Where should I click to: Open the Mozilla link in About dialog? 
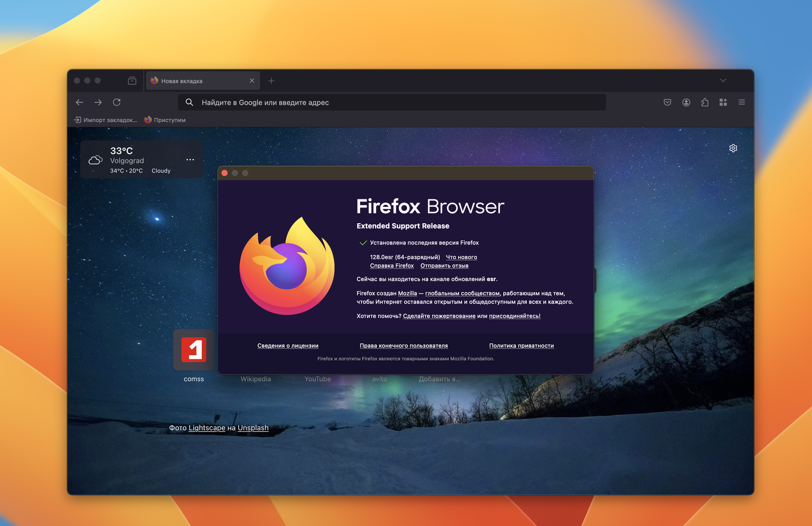click(408, 294)
